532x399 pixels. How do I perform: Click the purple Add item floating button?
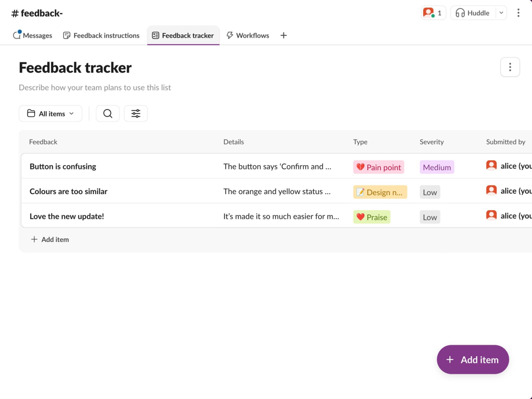(473, 359)
